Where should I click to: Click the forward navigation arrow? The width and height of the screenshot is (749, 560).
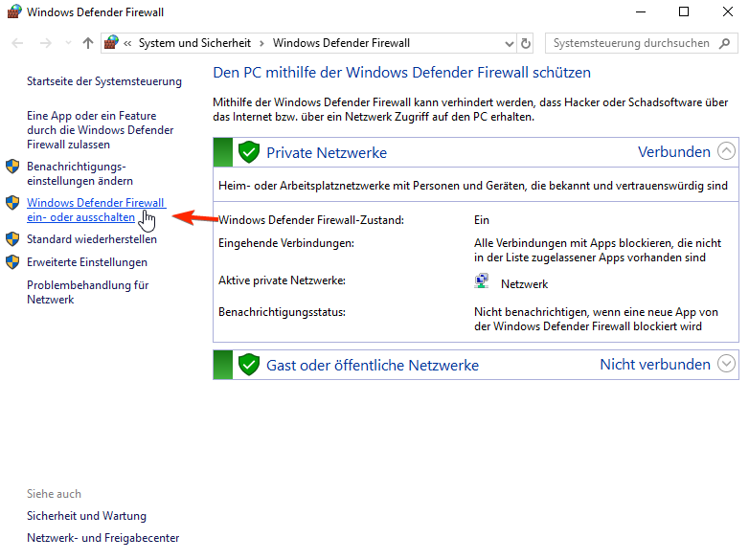(x=45, y=43)
